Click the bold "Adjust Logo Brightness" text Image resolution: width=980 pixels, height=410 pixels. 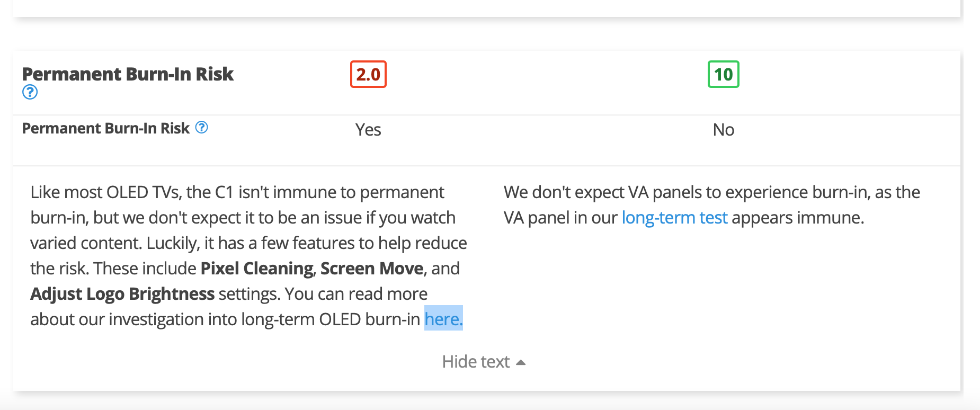(x=122, y=294)
